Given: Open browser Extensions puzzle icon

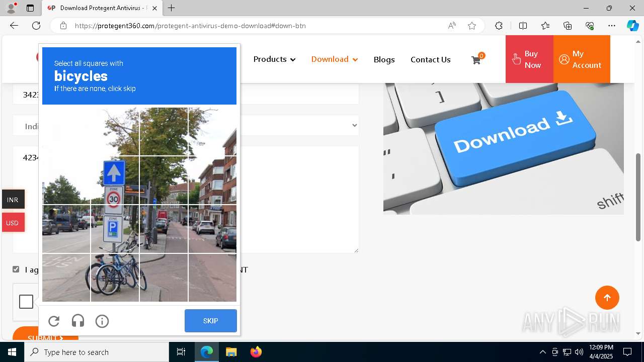Looking at the screenshot, I should (x=499, y=26).
